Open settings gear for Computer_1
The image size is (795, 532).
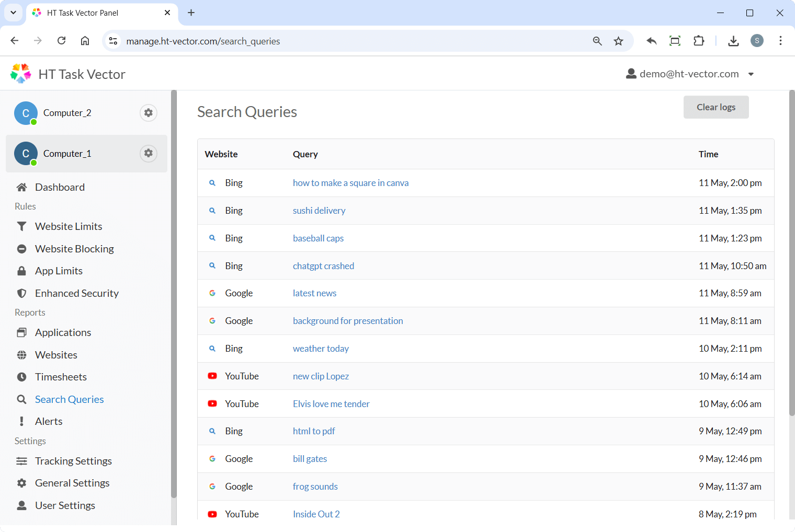pos(149,153)
